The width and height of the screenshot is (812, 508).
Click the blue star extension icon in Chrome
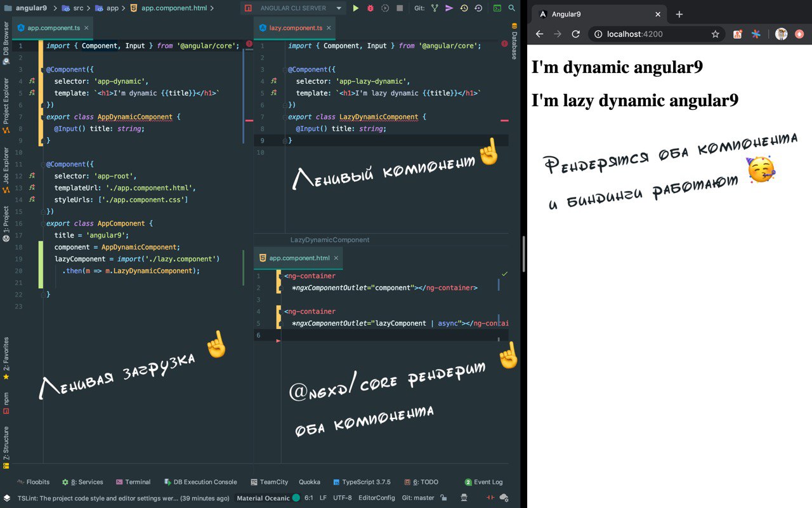click(x=756, y=34)
